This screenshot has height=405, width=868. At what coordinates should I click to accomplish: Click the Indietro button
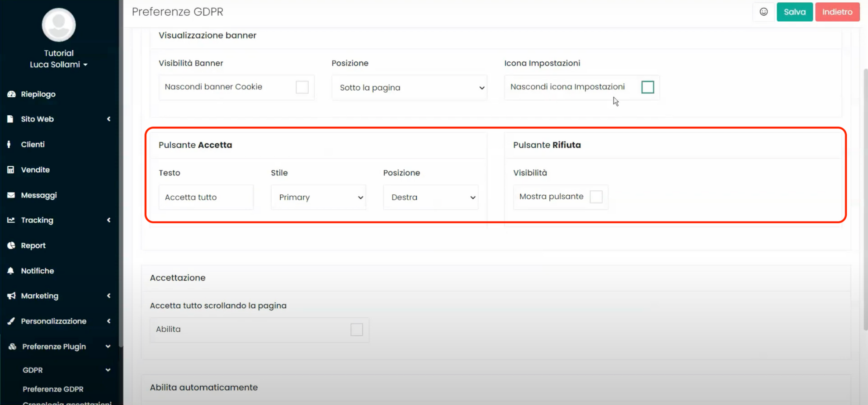click(x=837, y=12)
